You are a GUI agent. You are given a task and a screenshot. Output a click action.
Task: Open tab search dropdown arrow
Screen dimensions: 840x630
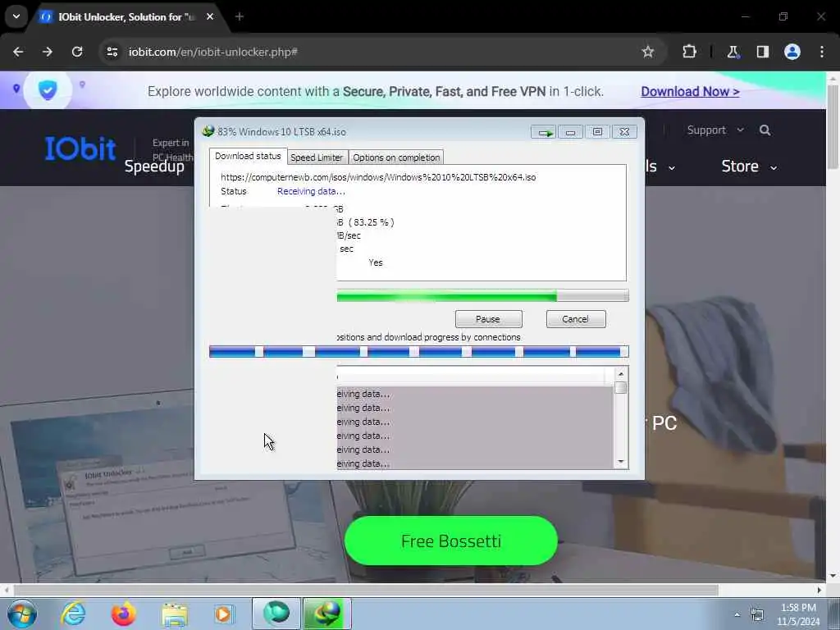click(16, 16)
